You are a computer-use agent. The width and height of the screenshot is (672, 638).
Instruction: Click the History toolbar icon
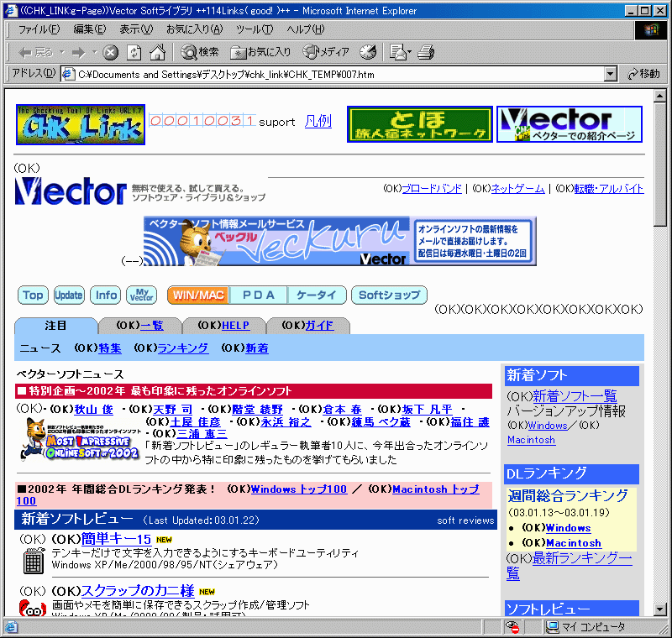(x=368, y=53)
